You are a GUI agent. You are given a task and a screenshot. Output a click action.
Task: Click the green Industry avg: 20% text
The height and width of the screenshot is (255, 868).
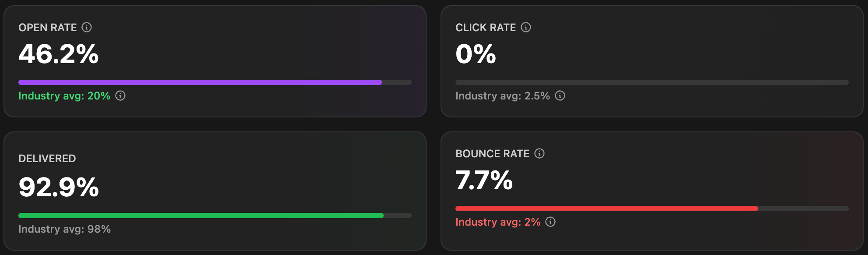pyautogui.click(x=64, y=96)
